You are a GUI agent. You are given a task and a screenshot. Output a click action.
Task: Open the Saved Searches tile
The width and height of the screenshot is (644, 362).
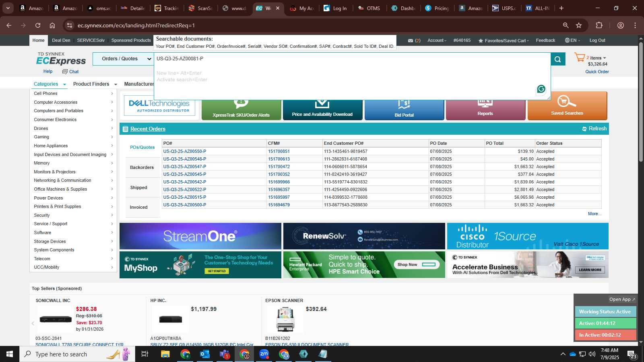pos(567,106)
